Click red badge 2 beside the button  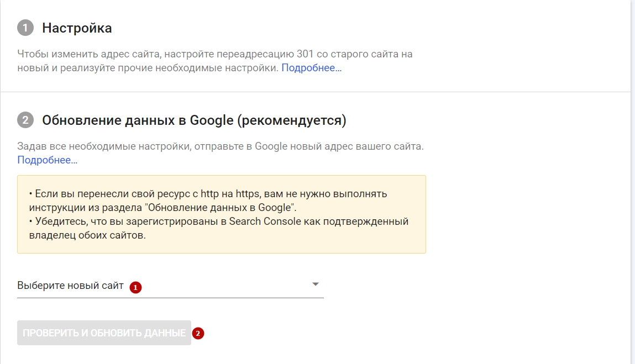pos(198,333)
